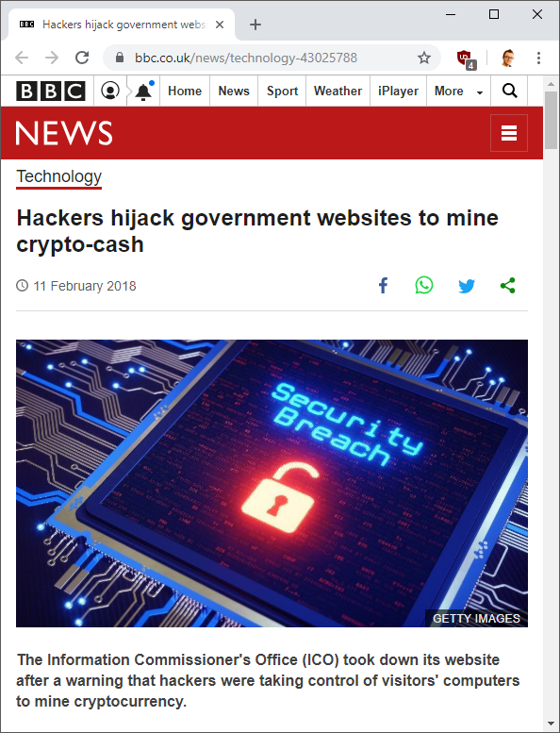Bookmark this page with the star

pos(424,58)
